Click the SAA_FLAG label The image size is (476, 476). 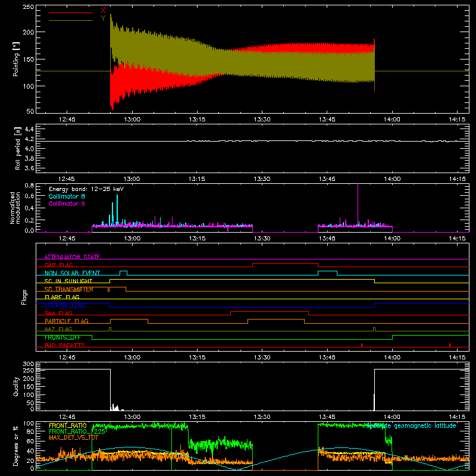pos(58,313)
